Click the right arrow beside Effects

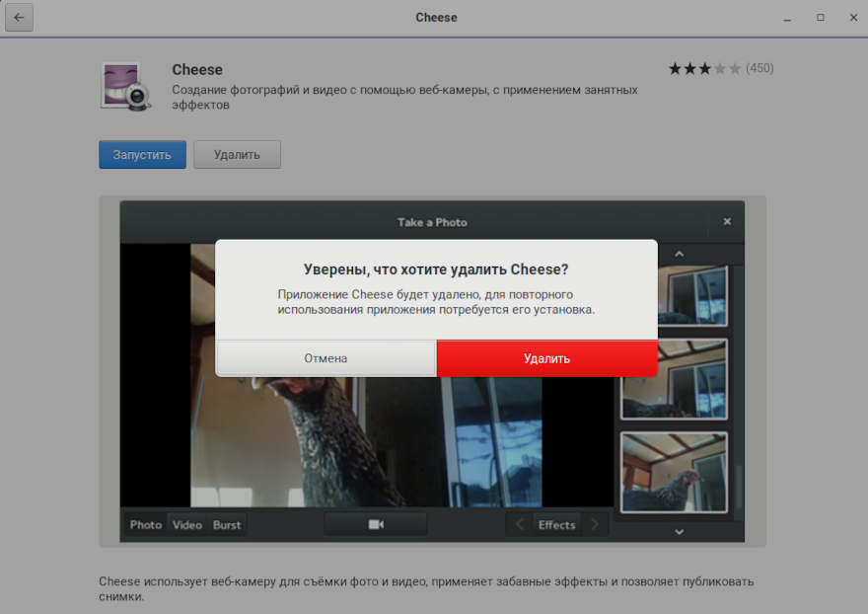click(x=594, y=525)
